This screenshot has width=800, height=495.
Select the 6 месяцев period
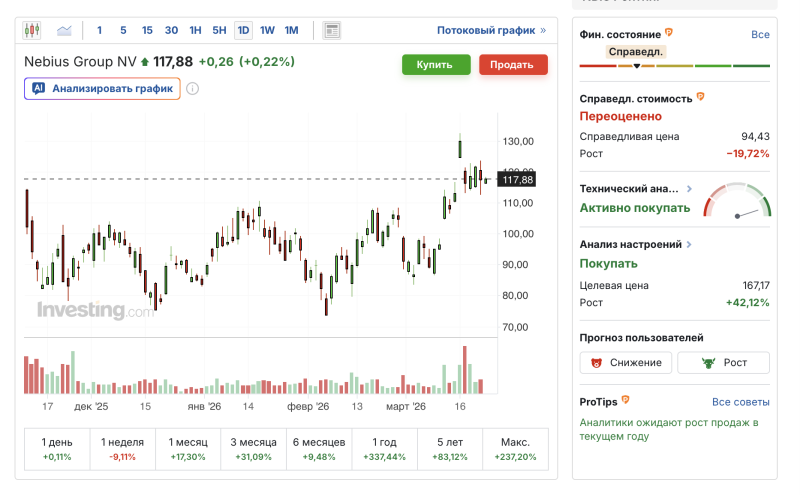click(x=319, y=449)
